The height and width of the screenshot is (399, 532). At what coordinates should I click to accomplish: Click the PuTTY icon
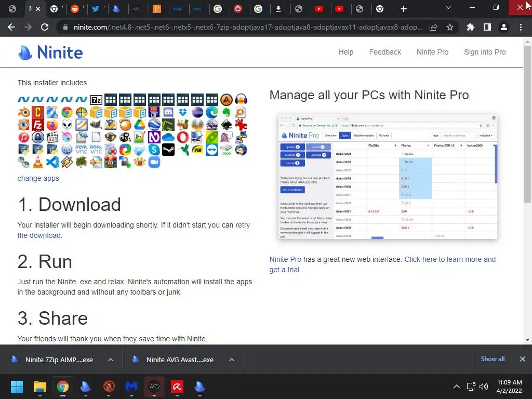pos(241,137)
